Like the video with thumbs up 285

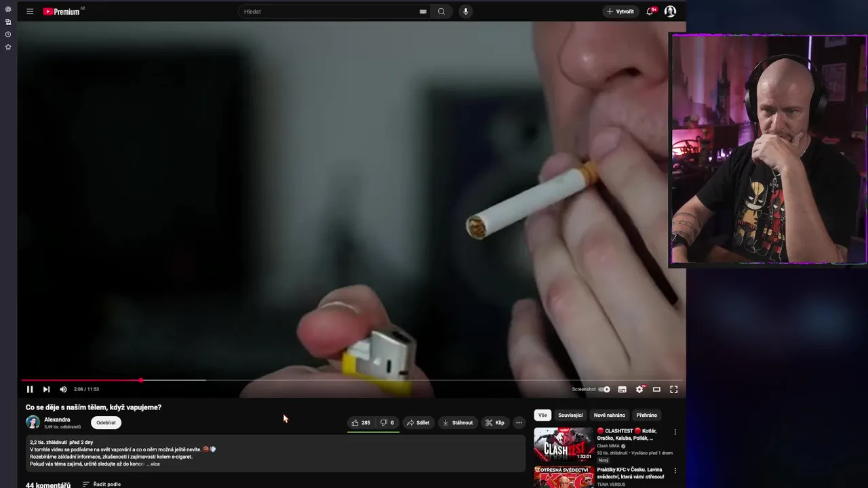(361, 422)
